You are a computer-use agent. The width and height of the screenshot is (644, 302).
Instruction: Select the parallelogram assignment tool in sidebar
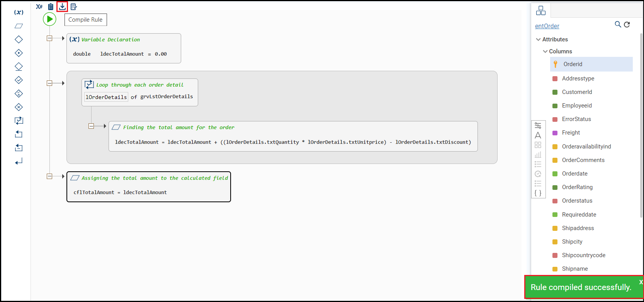[19, 26]
